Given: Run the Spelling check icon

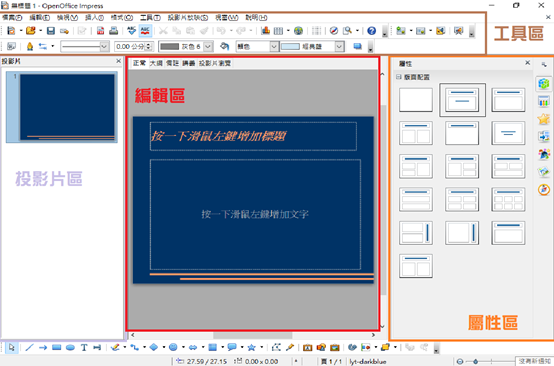Looking at the screenshot, I should pyautogui.click(x=131, y=31).
